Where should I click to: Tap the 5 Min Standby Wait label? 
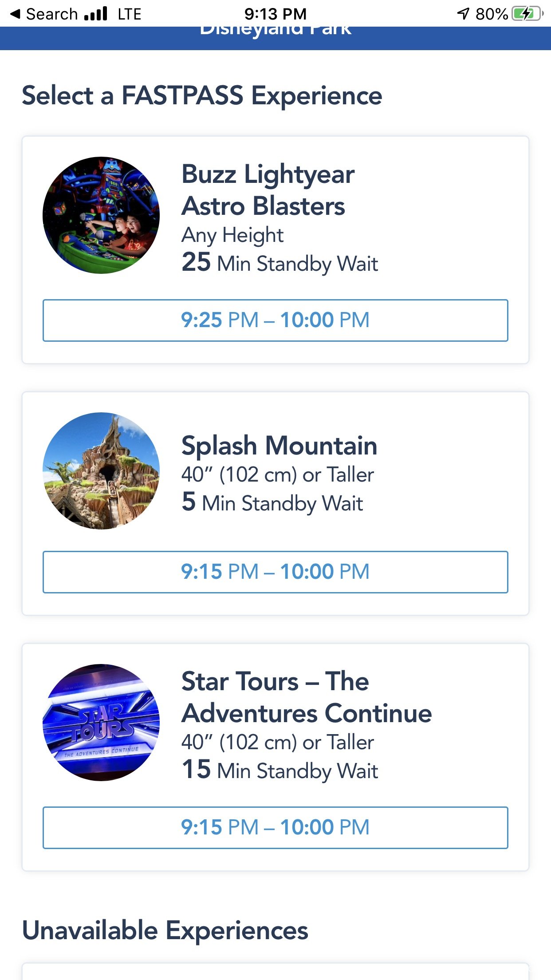272,502
